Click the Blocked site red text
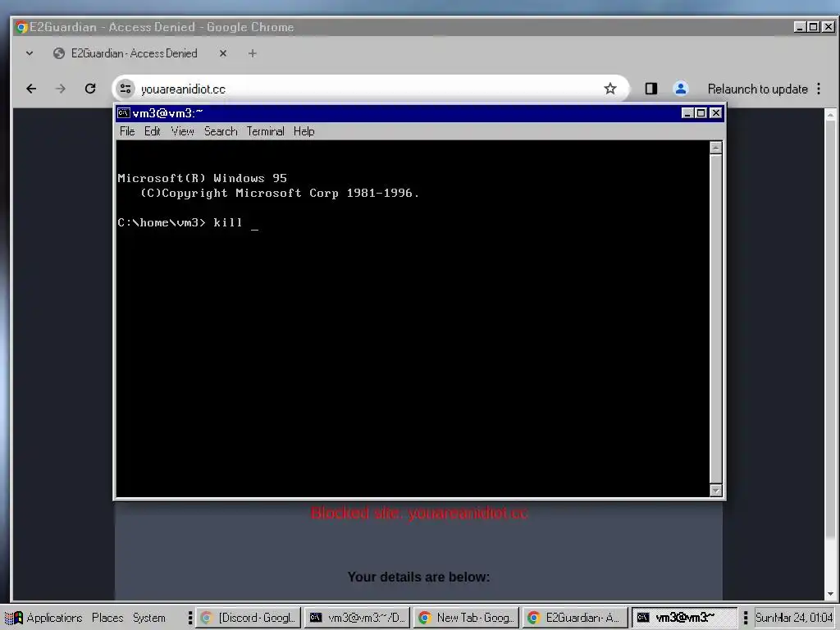The width and height of the screenshot is (840, 630). coord(419,514)
